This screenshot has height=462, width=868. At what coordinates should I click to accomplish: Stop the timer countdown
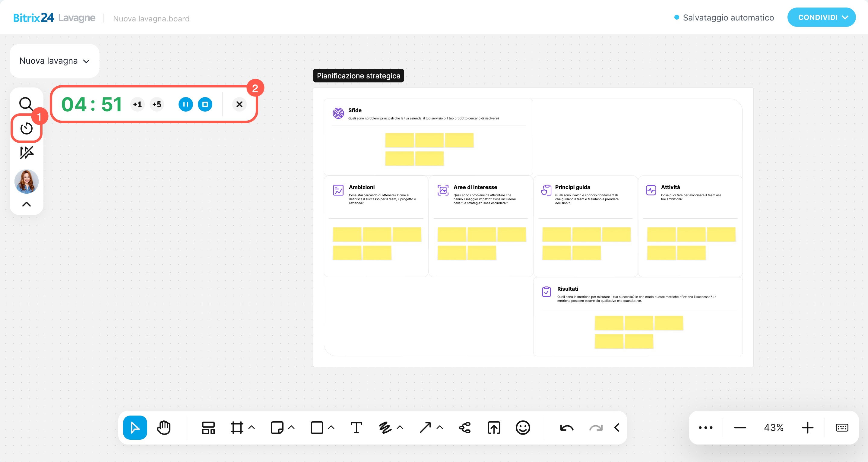pyautogui.click(x=205, y=104)
